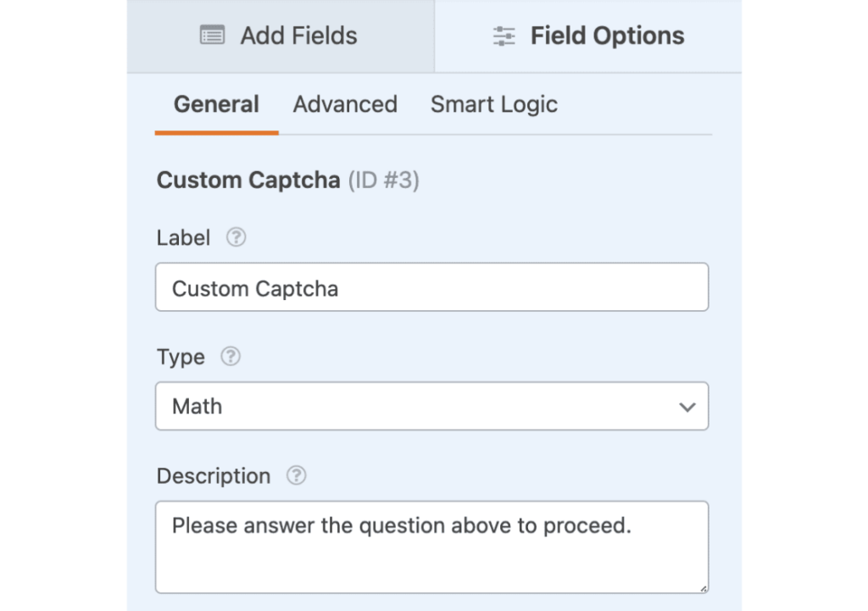Open the Type dropdown showing Math
Image resolution: width=868 pixels, height=611 pixels.
pyautogui.click(x=424, y=407)
